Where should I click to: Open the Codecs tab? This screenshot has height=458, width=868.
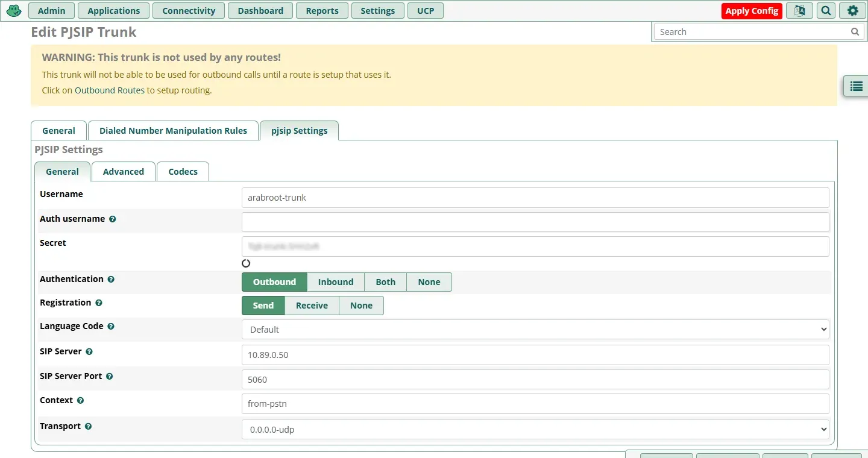click(x=183, y=172)
